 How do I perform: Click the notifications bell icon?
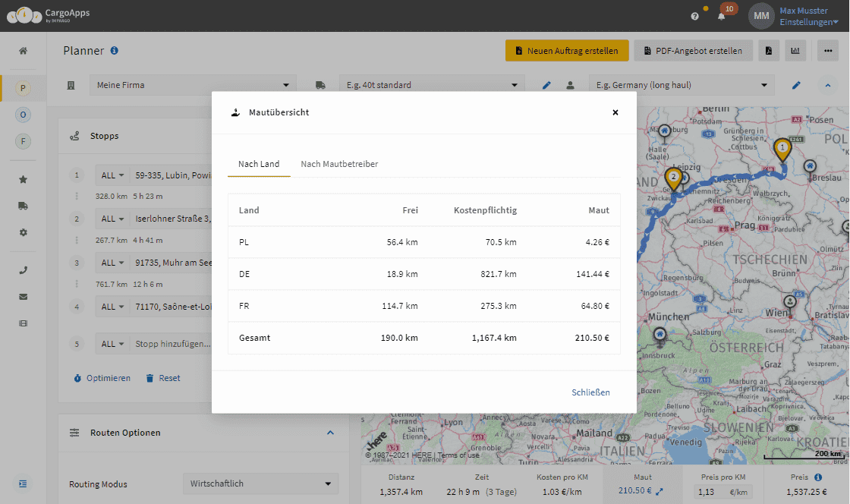(721, 16)
